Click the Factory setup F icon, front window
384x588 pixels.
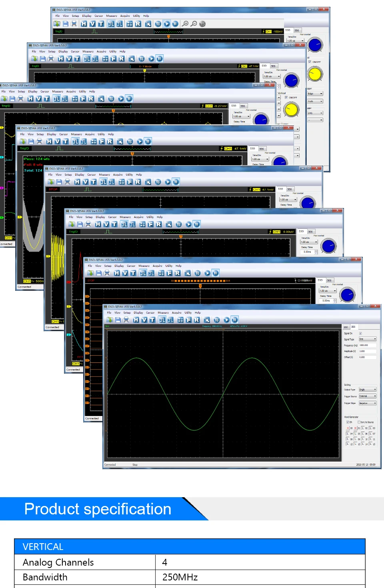pos(188,320)
